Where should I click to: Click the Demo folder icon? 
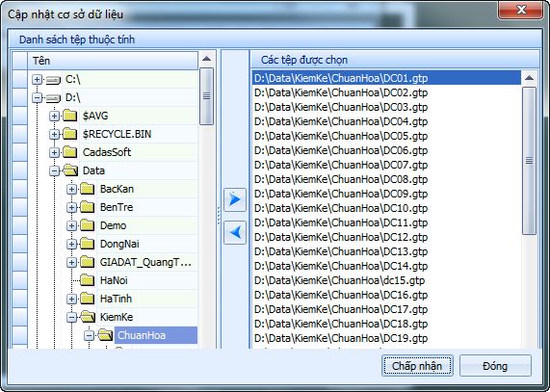coord(88,225)
